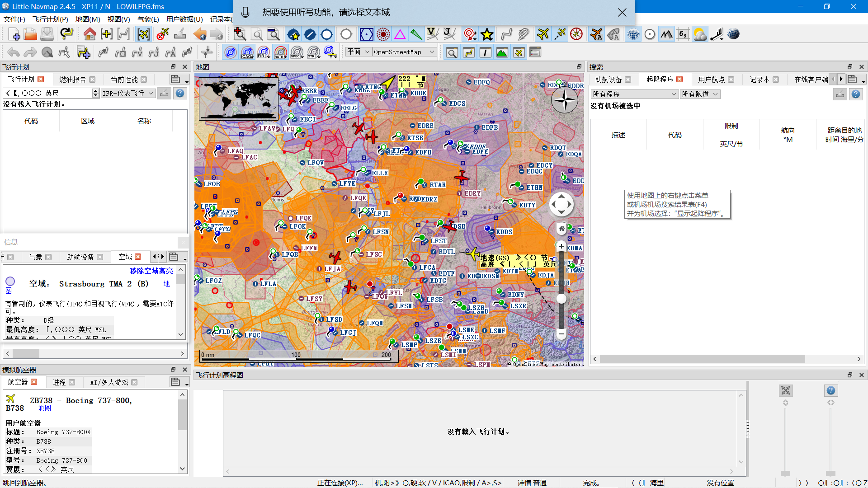Viewport: 868px width, 488px height.
Task: Toggle VOR stations display
Action: (367, 34)
